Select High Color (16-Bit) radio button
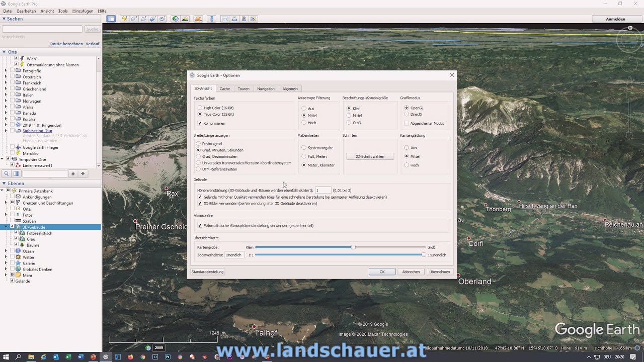644x362 pixels. (x=200, y=108)
